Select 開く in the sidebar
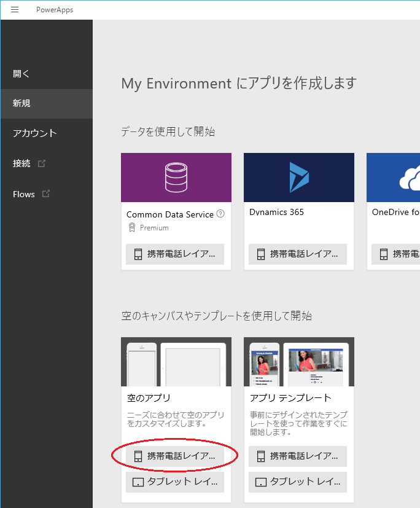Image resolution: width=420 pixels, height=508 pixels. (x=47, y=74)
